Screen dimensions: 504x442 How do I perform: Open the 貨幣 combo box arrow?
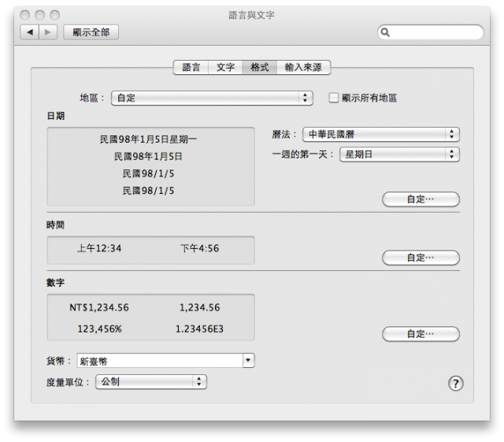click(x=248, y=361)
